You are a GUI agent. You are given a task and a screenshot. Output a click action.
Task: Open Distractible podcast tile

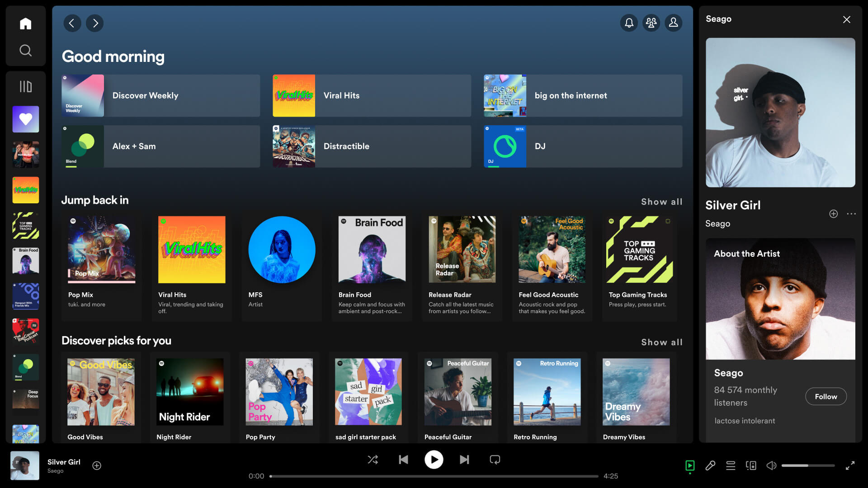pyautogui.click(x=372, y=146)
